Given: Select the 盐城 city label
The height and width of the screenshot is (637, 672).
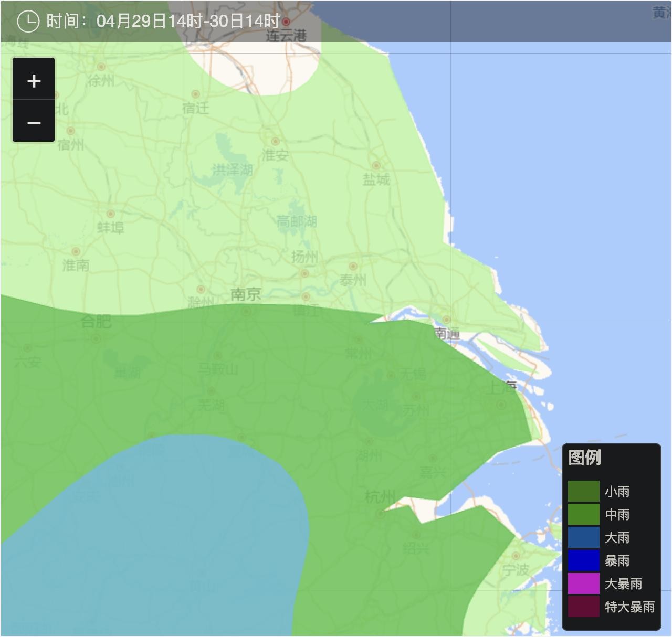Looking at the screenshot, I should point(376,179).
